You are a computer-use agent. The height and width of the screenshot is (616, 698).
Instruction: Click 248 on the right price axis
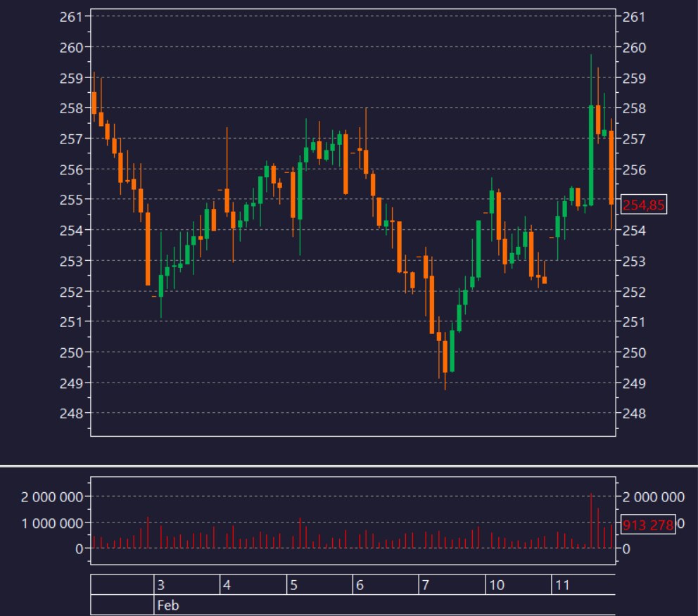[x=634, y=413]
